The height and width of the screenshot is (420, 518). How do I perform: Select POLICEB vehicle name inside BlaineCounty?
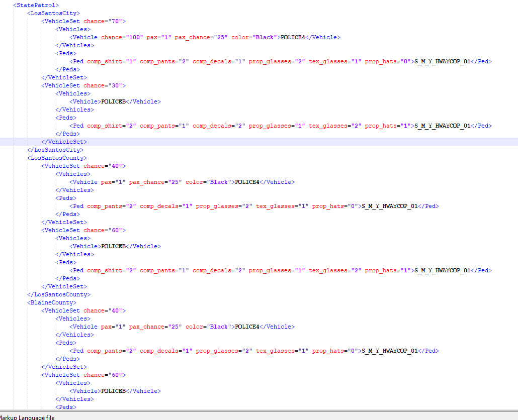pyautogui.click(x=113, y=391)
